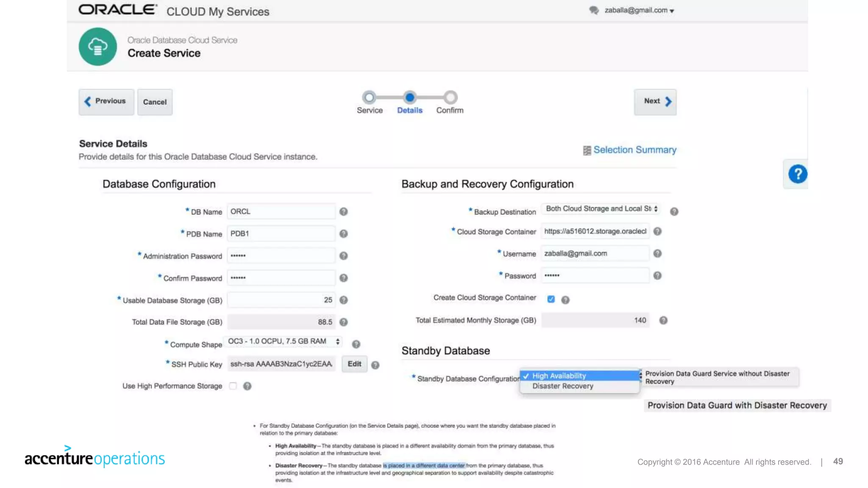Click help icon beside Total Estimated Monthly Storage
The width and height of the screenshot is (868, 488).
click(663, 320)
